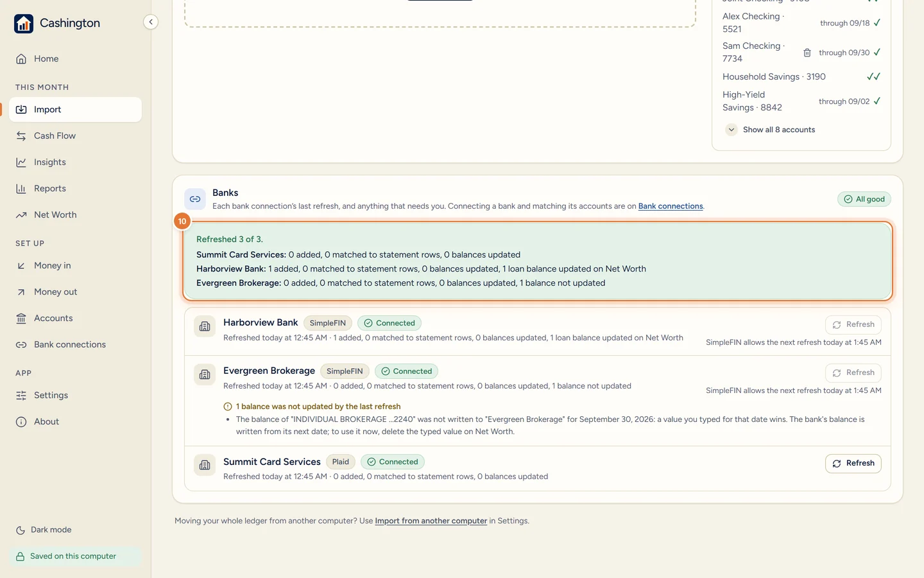Click the SimpleFIN tag on Harborview Bank
Screen dimensions: 924x578
tap(327, 323)
